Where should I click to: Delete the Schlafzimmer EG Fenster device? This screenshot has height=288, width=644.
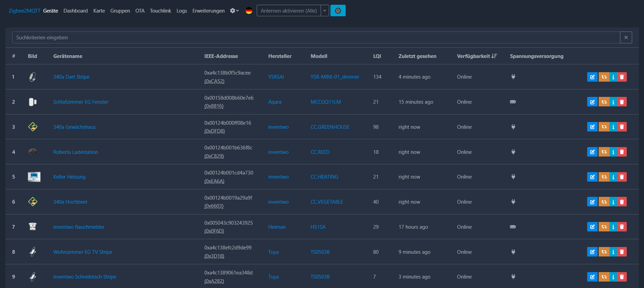pos(622,102)
